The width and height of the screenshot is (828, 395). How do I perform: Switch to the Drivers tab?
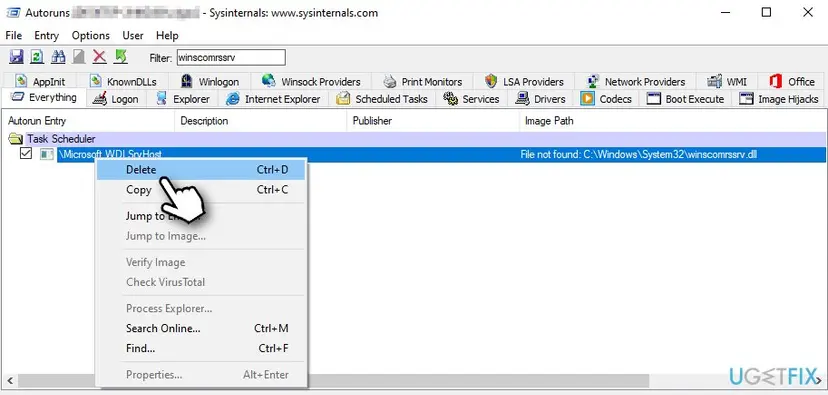(x=541, y=99)
